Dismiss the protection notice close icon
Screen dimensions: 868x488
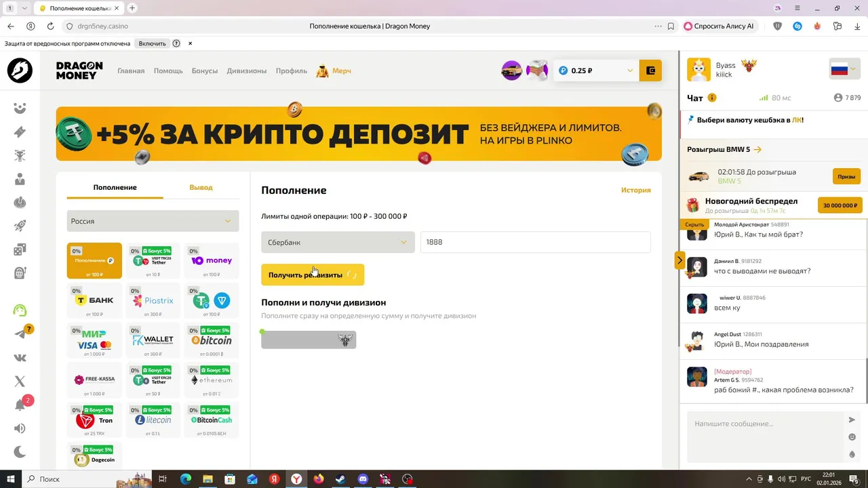point(190,43)
